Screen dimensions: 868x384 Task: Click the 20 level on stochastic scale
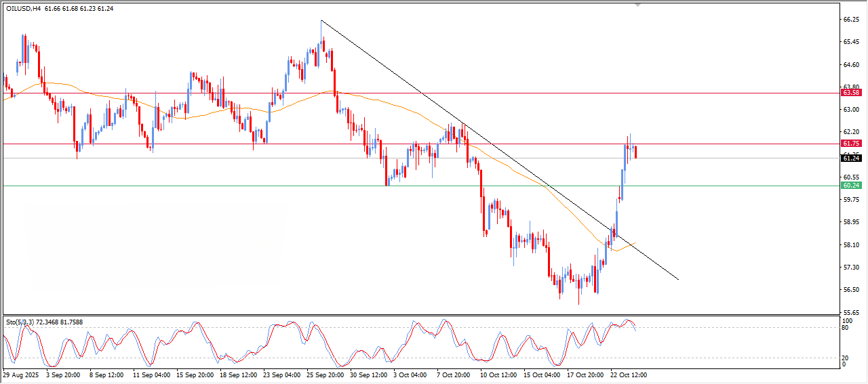(x=846, y=358)
